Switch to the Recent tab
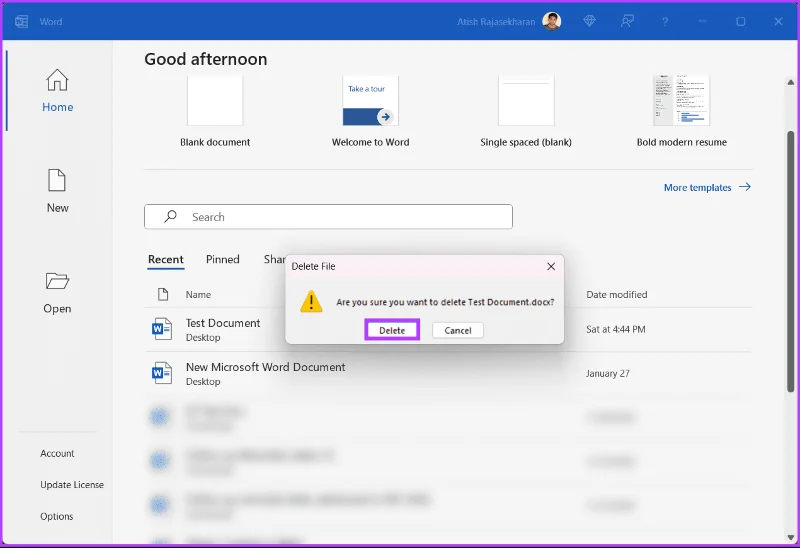 [x=166, y=259]
